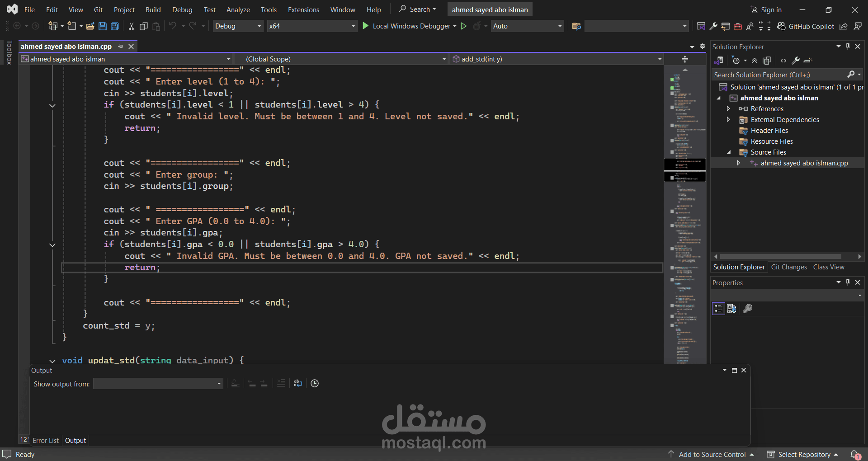The height and width of the screenshot is (461, 868).
Task: Click the notifications bell in the status bar
Action: coord(855,455)
